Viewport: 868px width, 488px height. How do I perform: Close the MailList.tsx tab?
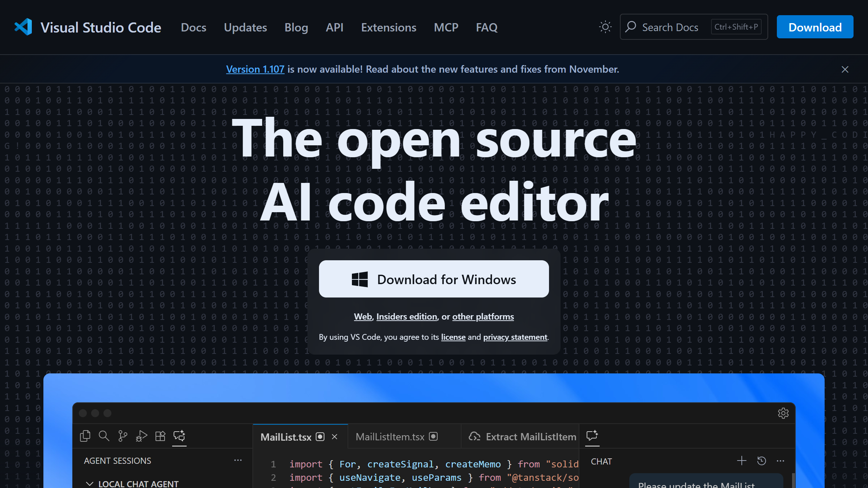335,437
